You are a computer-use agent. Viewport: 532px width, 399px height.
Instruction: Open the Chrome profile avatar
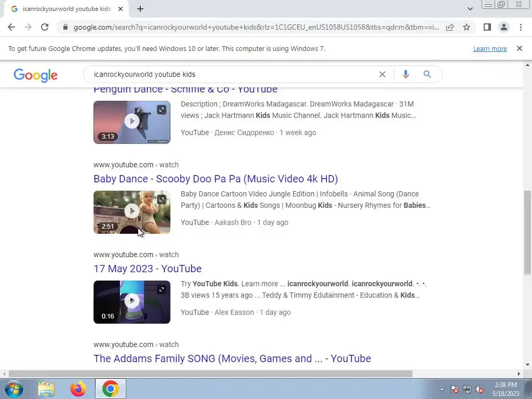point(504,27)
